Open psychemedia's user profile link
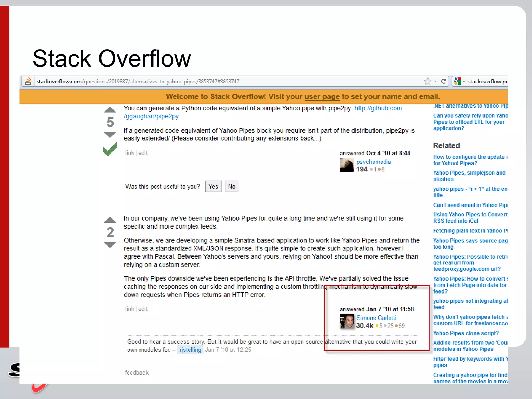This screenshot has width=532, height=399. pyautogui.click(x=374, y=162)
